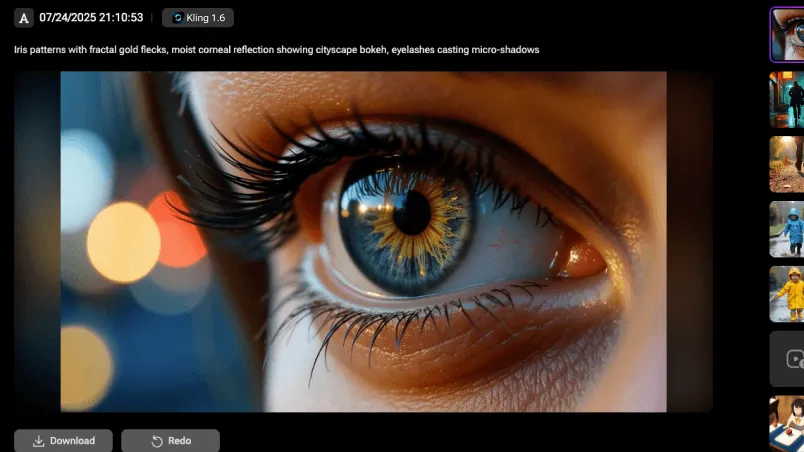Screen dimensions: 804x452
Task: Open the large eye close-up preview image
Action: [363, 241]
